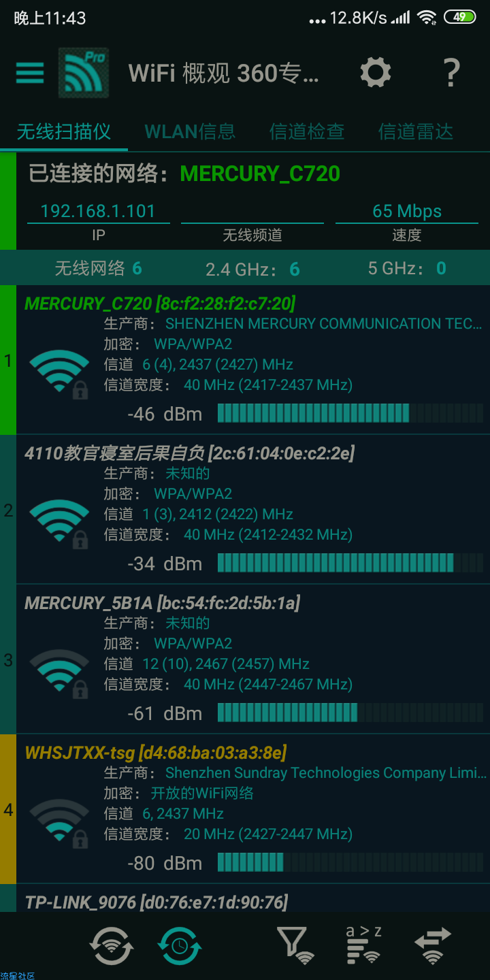Toggle the automatic timed refresh icon

tap(180, 945)
